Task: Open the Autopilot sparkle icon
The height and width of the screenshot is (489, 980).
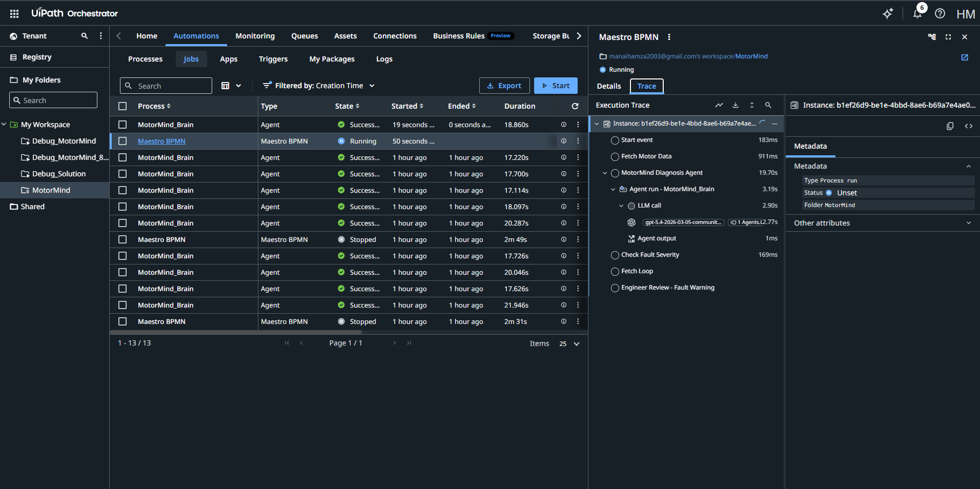Action: point(888,14)
